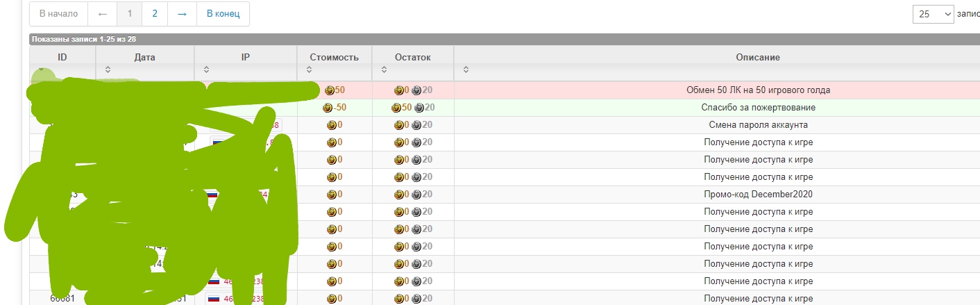
Task: Click gold cost coin in 'Смена пароля аккаунта' row
Action: tap(332, 125)
